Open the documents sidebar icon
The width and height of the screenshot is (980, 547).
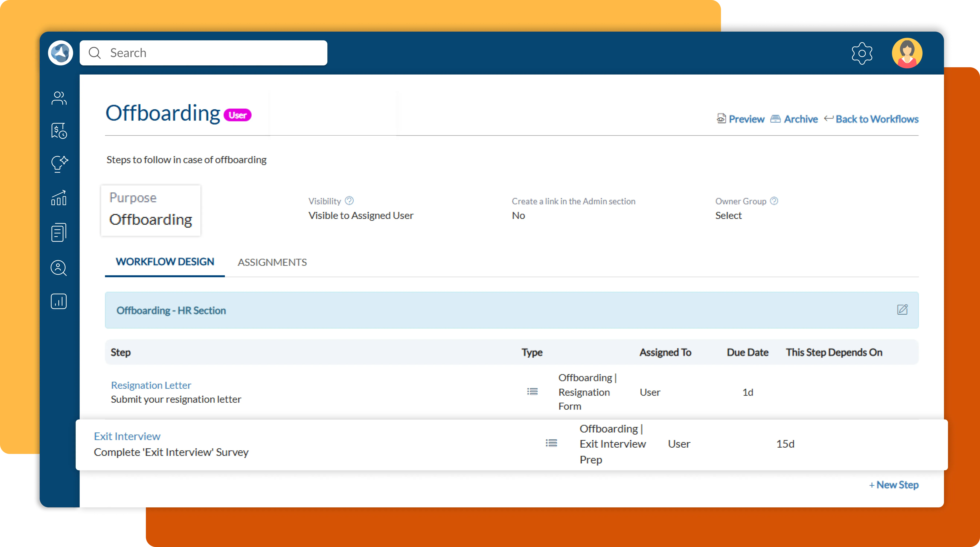59,232
